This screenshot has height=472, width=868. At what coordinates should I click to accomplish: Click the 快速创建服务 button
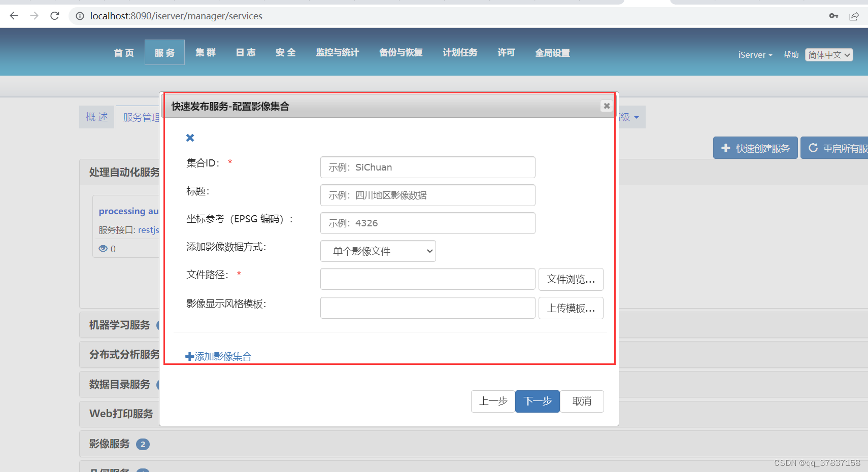click(x=755, y=148)
